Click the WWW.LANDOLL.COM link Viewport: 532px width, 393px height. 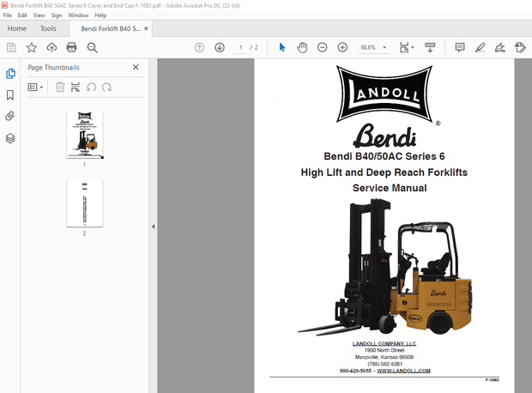(404, 371)
